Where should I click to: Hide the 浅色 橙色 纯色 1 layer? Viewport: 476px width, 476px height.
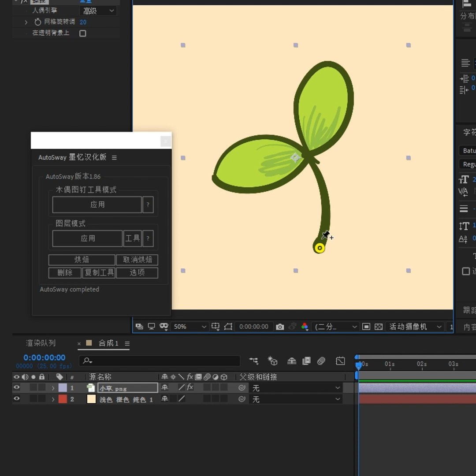tap(17, 398)
